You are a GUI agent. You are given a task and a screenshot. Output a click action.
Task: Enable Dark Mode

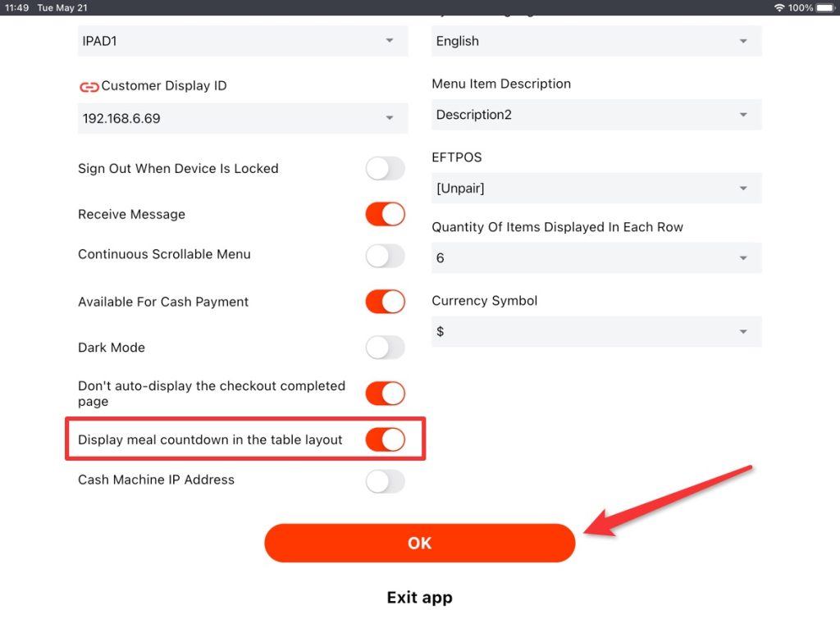[385, 348]
